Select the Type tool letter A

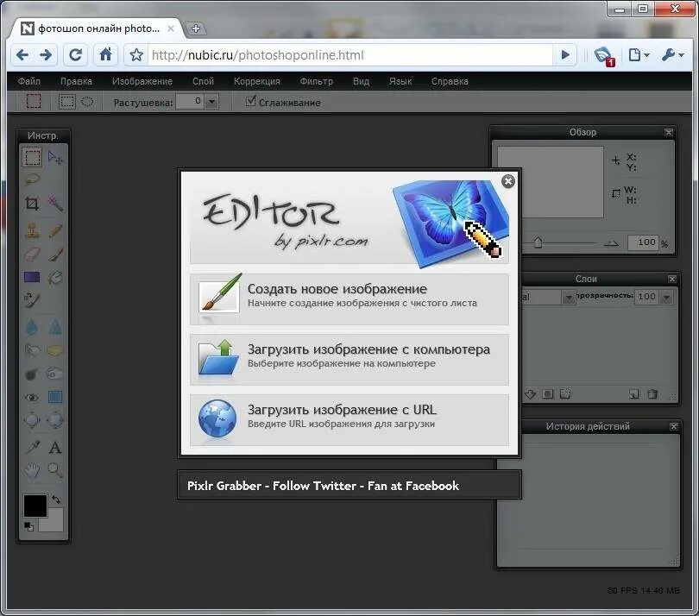(55, 447)
